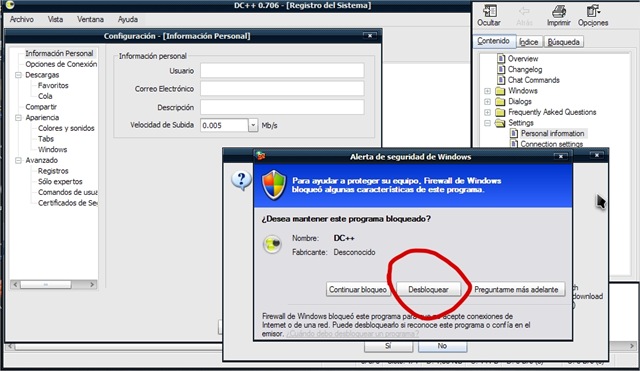Click the Continuar bloqueo button
640x371 pixels.
[x=358, y=289]
